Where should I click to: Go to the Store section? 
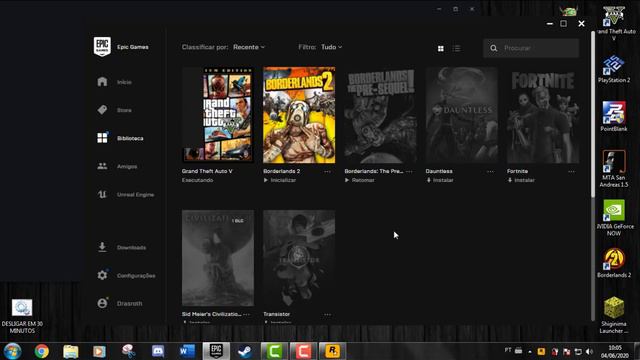click(124, 110)
